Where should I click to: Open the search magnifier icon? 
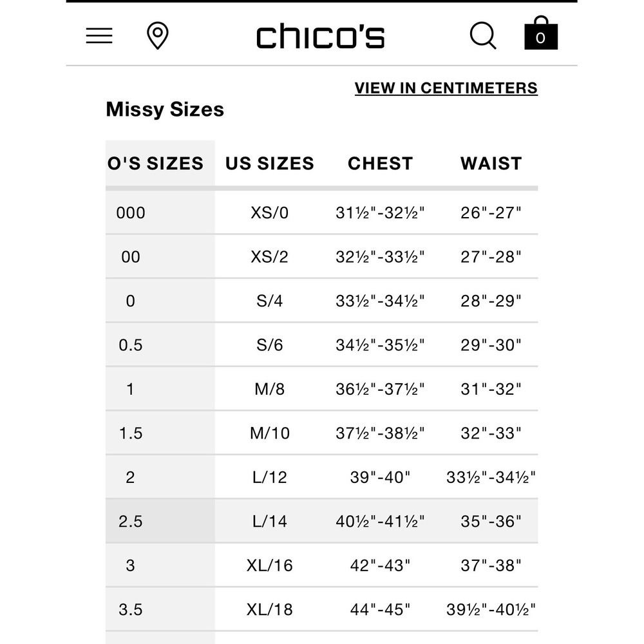[483, 35]
